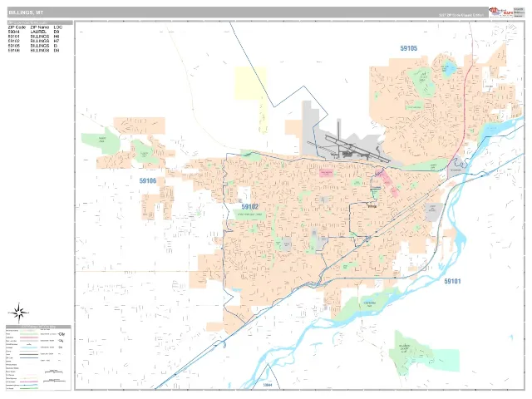Click the LOC column header
This screenshot has height=399, width=532.
[x=58, y=27]
